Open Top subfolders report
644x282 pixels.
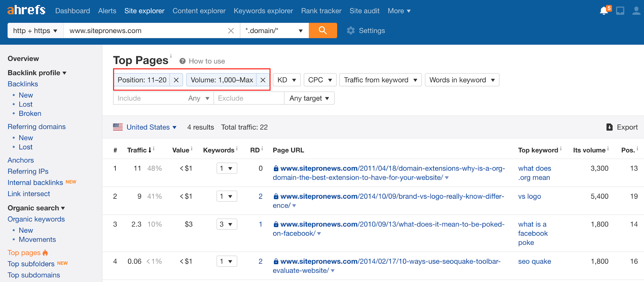click(31, 264)
